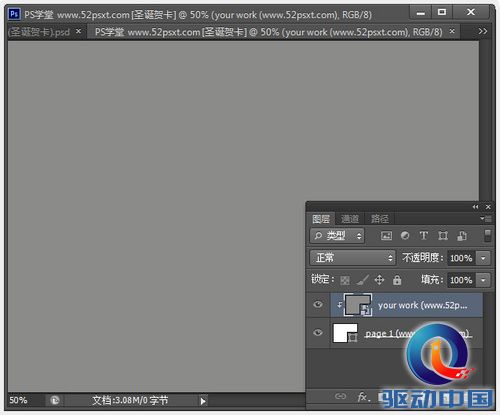Maximize the Photoshop document window
Viewport: 500px width, 415px height.
point(442,13)
